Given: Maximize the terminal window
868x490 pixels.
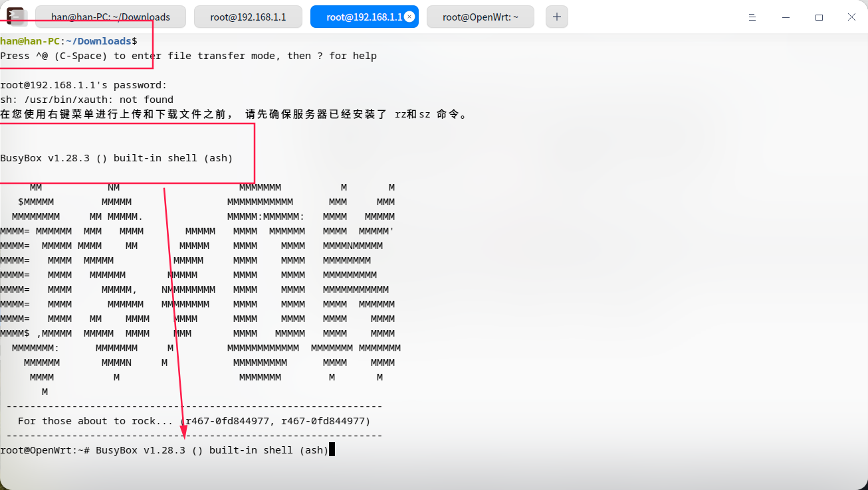Looking at the screenshot, I should (819, 17).
